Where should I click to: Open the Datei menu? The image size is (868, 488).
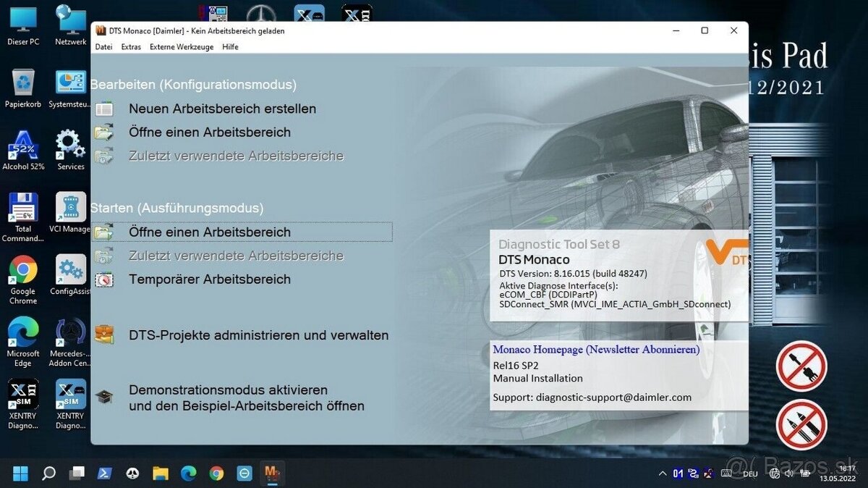(103, 46)
